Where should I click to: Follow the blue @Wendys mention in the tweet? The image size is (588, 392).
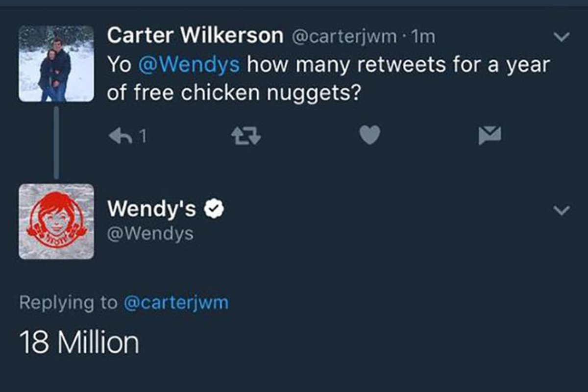tap(189, 65)
